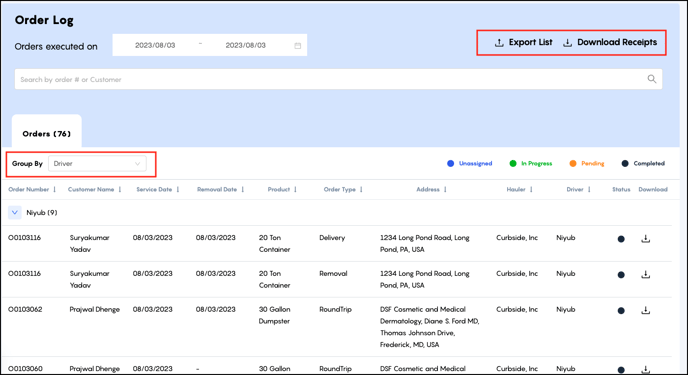Focus the search by order or customer box
The height and width of the screenshot is (375, 688).
338,79
